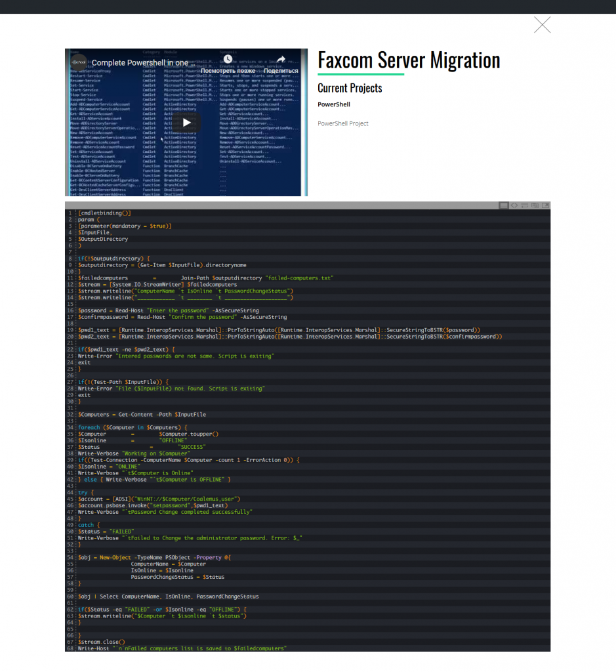Click code line 'Working on $Computer'
Screen dimensions: 616x672
tap(134, 453)
